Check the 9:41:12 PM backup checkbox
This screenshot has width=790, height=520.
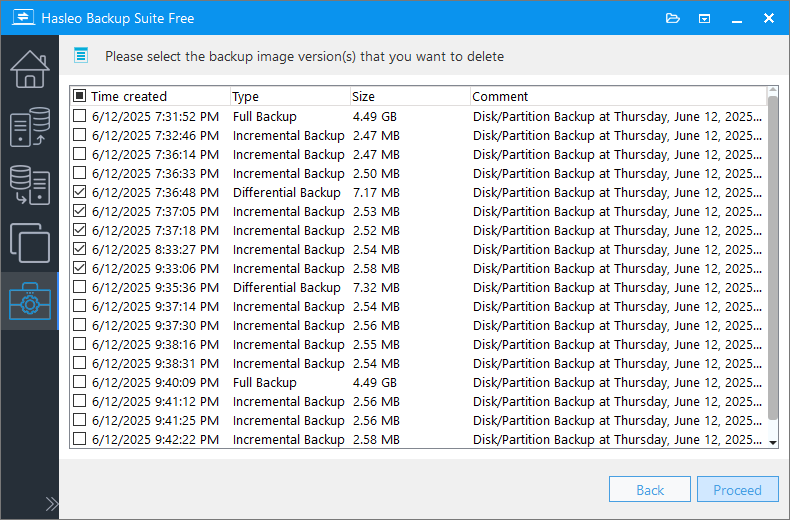tap(80, 401)
